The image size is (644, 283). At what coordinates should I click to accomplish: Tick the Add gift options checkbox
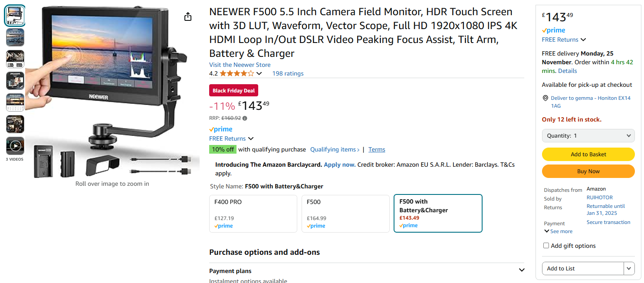(546, 246)
